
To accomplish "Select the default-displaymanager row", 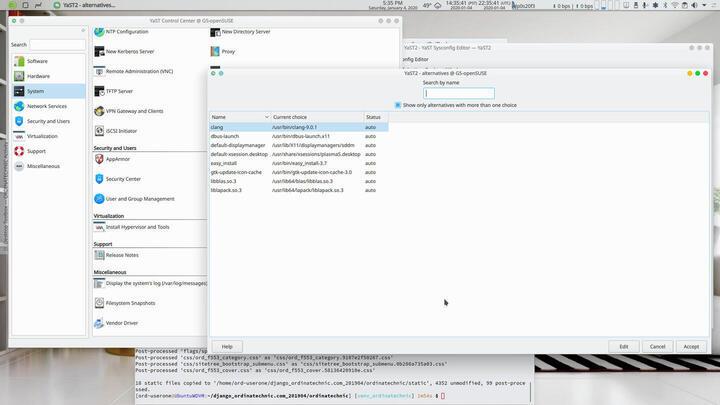I will click(299, 145).
